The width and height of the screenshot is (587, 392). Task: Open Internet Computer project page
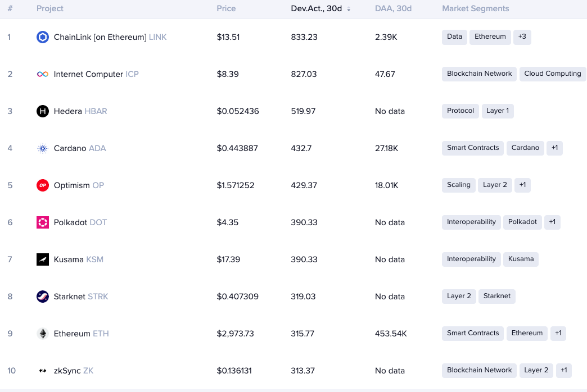tap(96, 74)
